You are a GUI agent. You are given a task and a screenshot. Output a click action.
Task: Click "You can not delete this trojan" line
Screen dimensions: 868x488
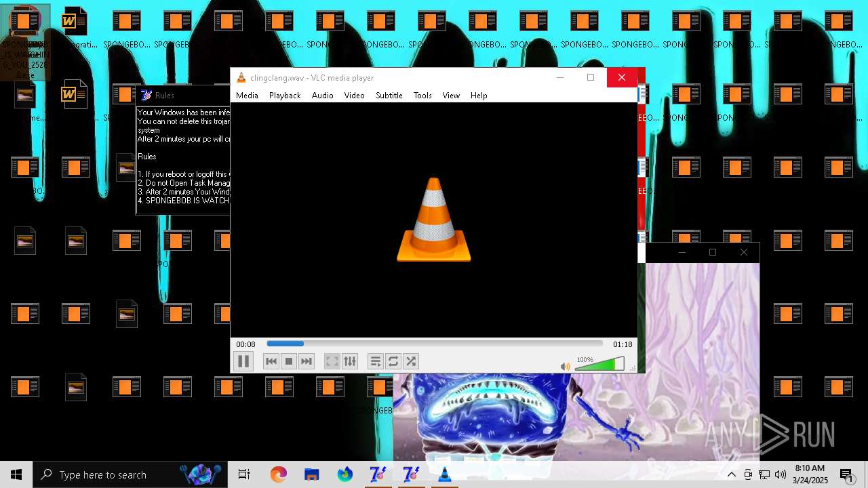pyautogui.click(x=184, y=121)
